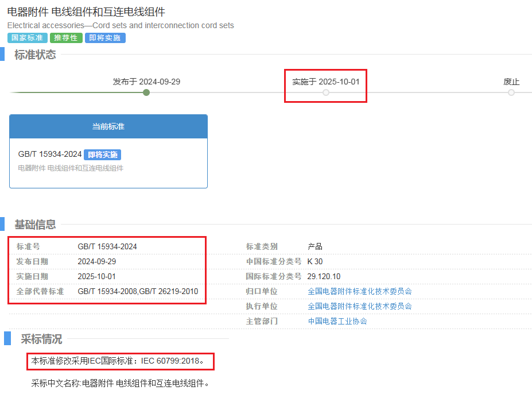The height and width of the screenshot is (394, 532).
Task: Open the 中国电器工业协会 link
Action: pyautogui.click(x=337, y=321)
